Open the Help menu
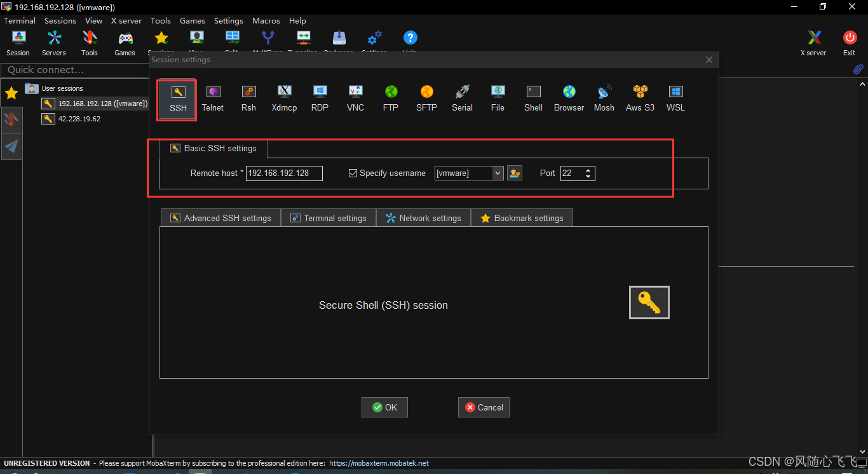The height and width of the screenshot is (474, 868). coord(297,20)
